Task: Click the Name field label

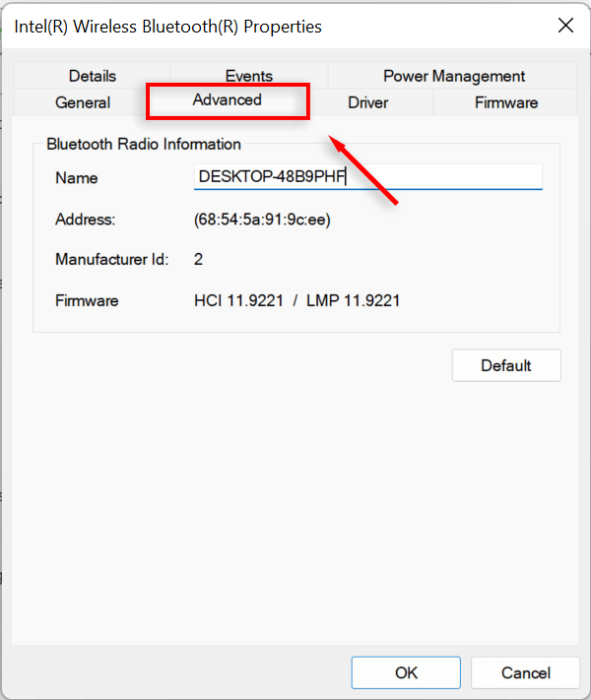Action: 76,178
